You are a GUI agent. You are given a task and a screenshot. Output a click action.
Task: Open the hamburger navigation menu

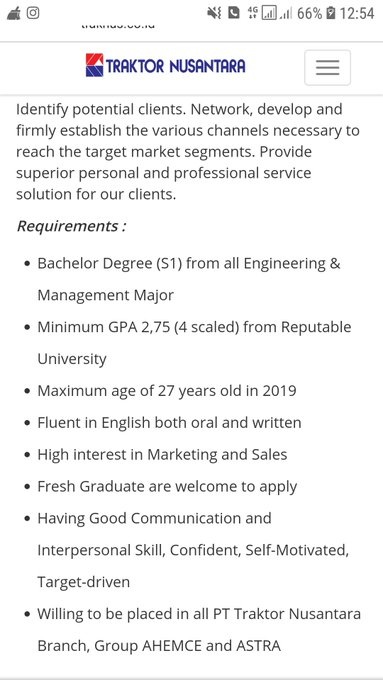pos(327,68)
